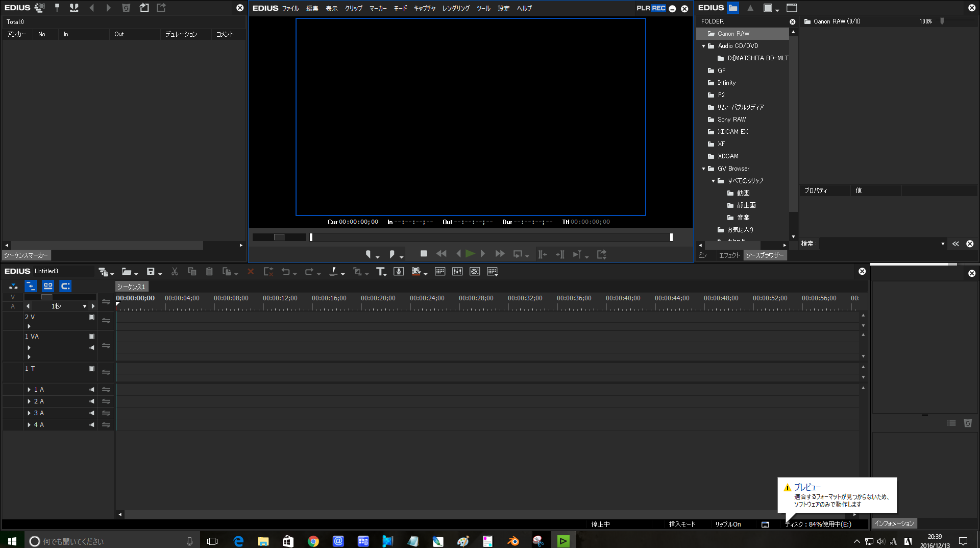Click the Export icon under the preview
Screen dimensions: 980x548
[x=602, y=254]
